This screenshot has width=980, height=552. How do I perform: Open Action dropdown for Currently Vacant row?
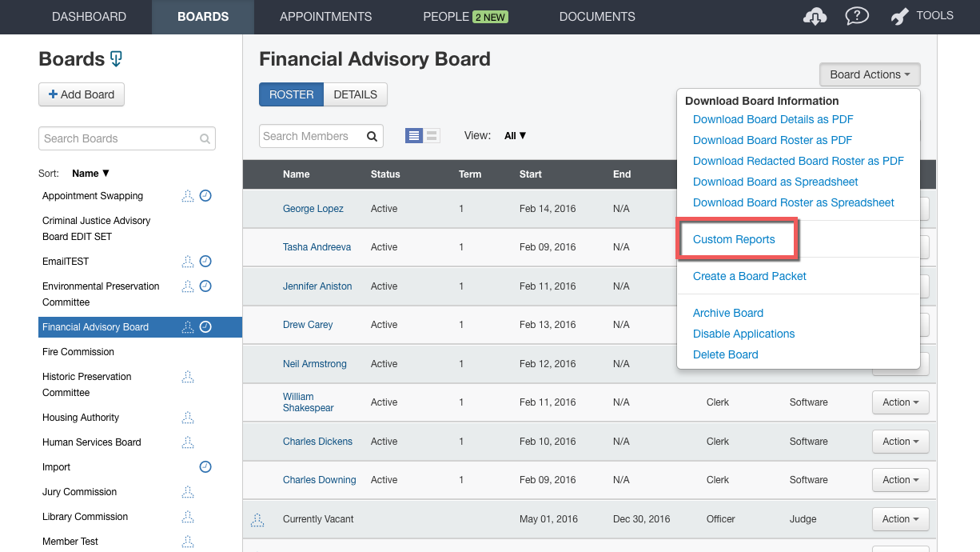point(900,519)
